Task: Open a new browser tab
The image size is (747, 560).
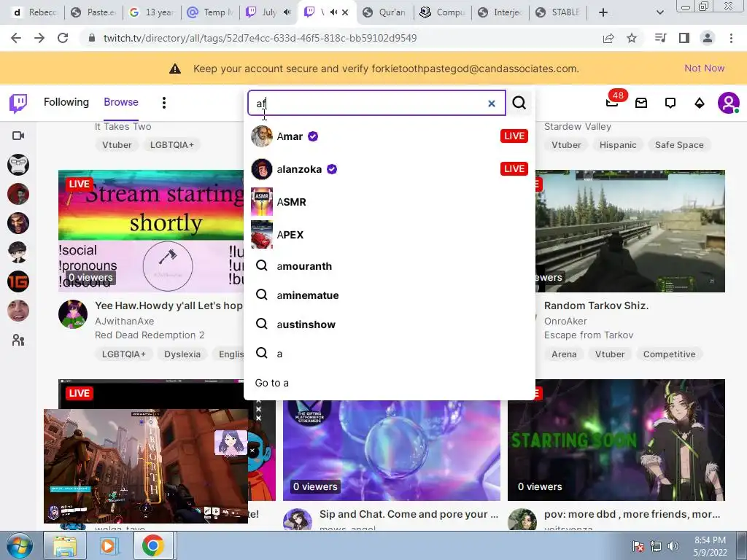Action: (x=603, y=12)
